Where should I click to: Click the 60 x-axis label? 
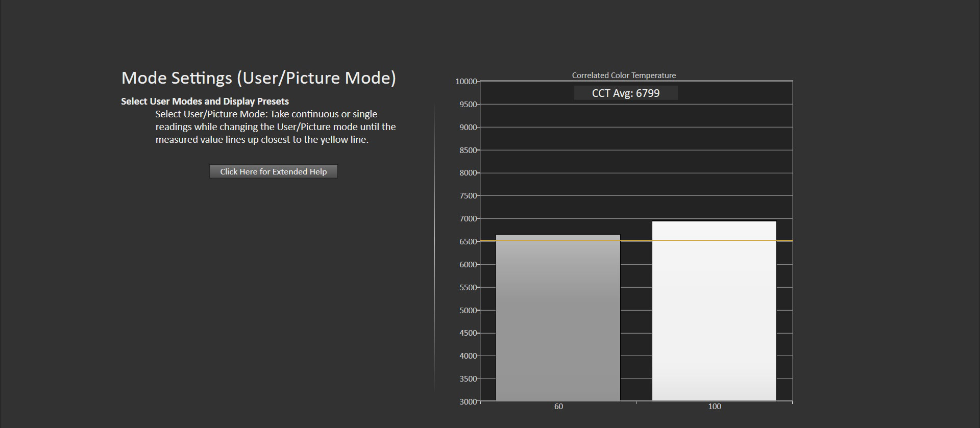click(558, 407)
